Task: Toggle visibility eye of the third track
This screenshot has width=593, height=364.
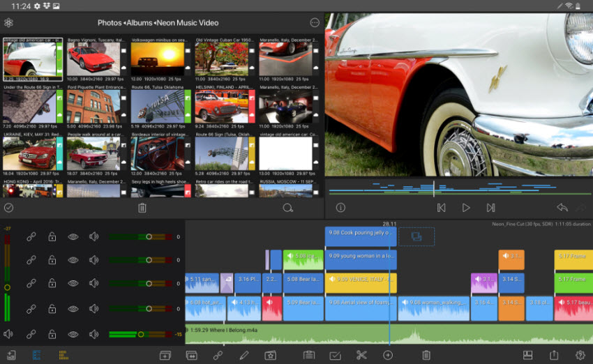Action: click(73, 283)
